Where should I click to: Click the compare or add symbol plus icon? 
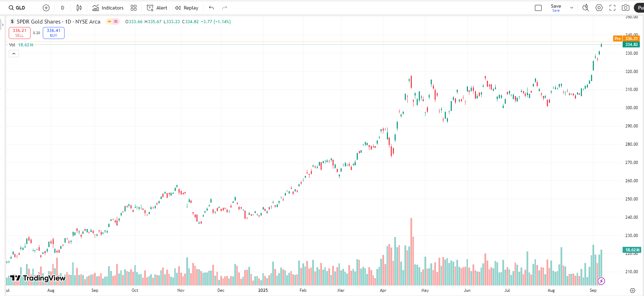(x=46, y=8)
